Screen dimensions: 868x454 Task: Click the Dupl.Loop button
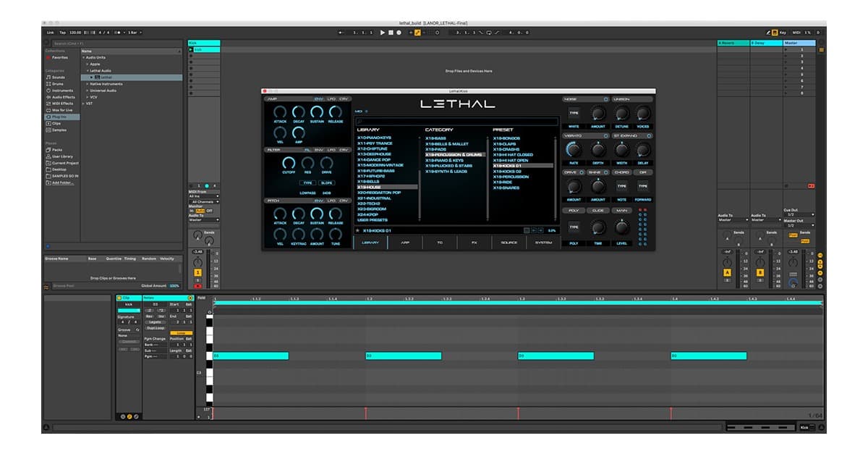pyautogui.click(x=155, y=328)
